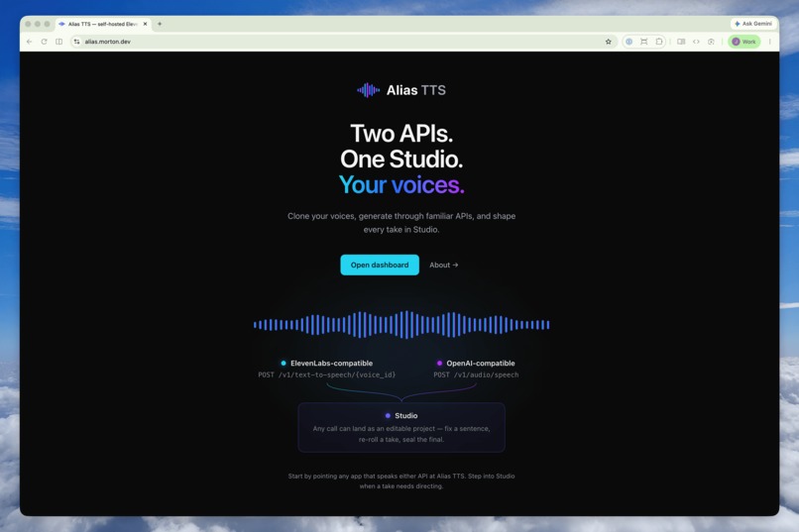Open the Work profile chip
Image resolution: width=799 pixels, height=532 pixels.
(x=743, y=42)
